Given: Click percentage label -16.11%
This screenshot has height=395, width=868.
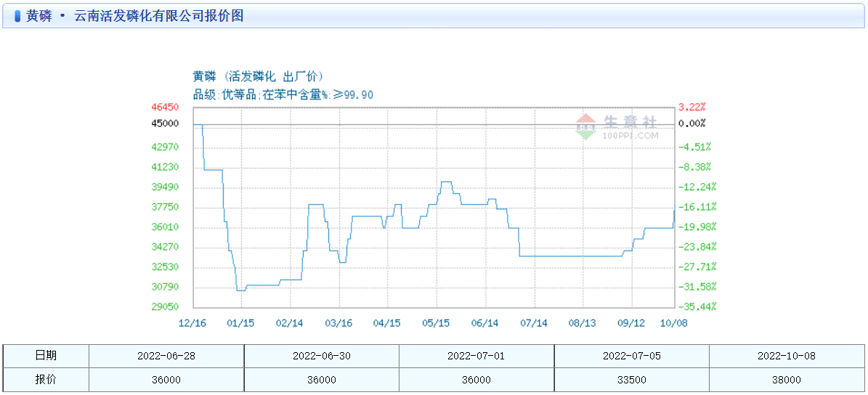Looking at the screenshot, I should coord(698,207).
